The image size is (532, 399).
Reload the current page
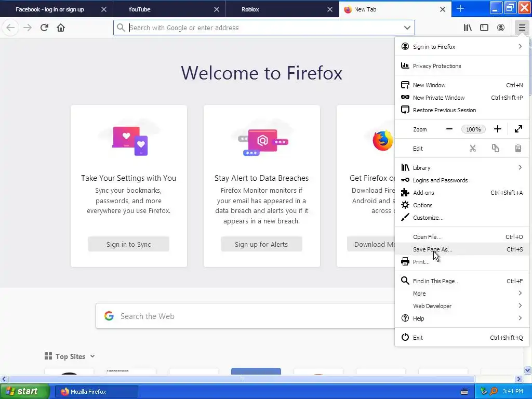(44, 28)
